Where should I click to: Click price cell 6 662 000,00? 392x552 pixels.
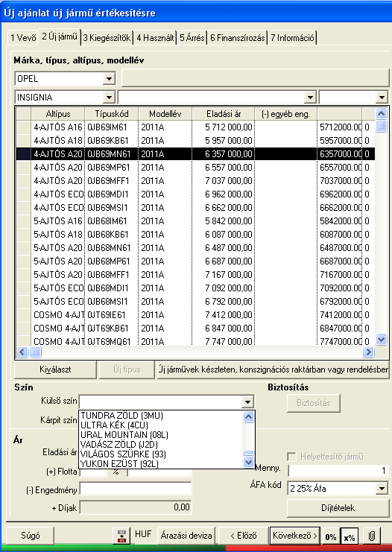[x=224, y=207]
